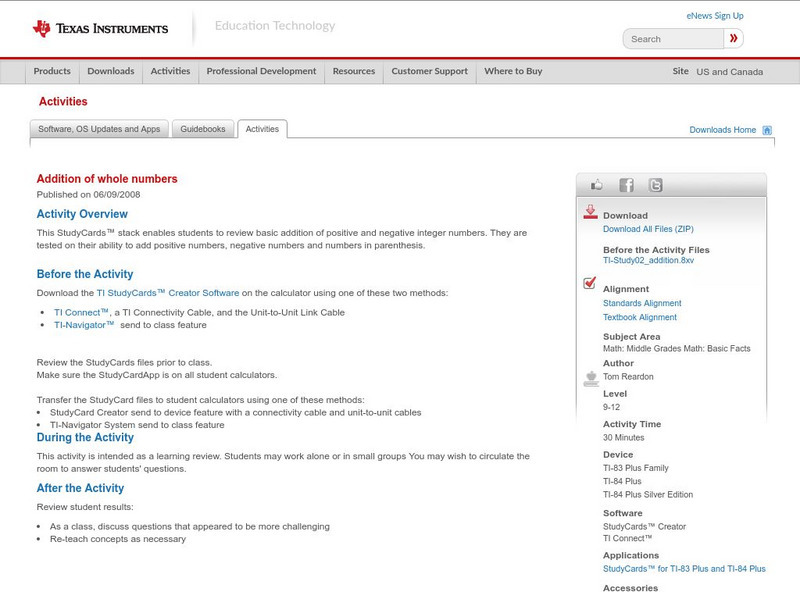Click Download All Files (ZIP) link
The image size is (800, 592).
click(648, 229)
